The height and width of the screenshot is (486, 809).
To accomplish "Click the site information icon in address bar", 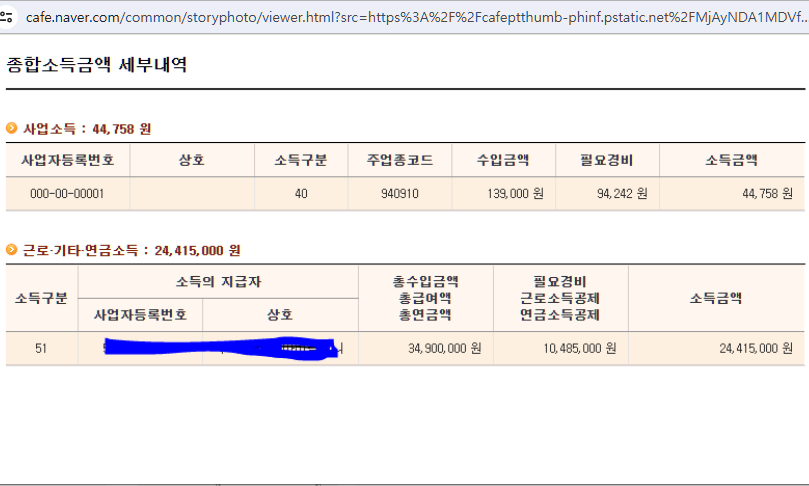I will tap(8, 17).
